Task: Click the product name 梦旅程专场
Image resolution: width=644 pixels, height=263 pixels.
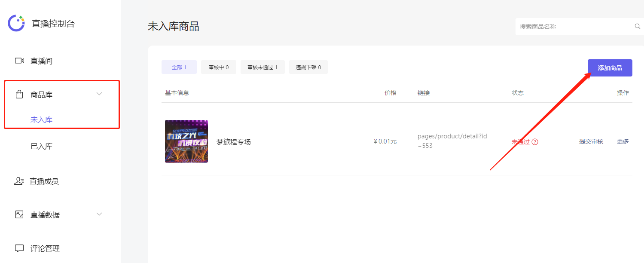Action: (234, 142)
